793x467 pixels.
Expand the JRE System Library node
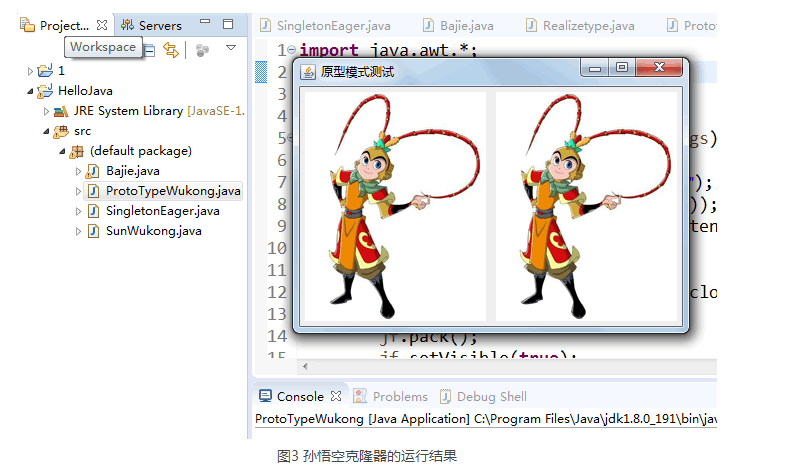pos(46,111)
